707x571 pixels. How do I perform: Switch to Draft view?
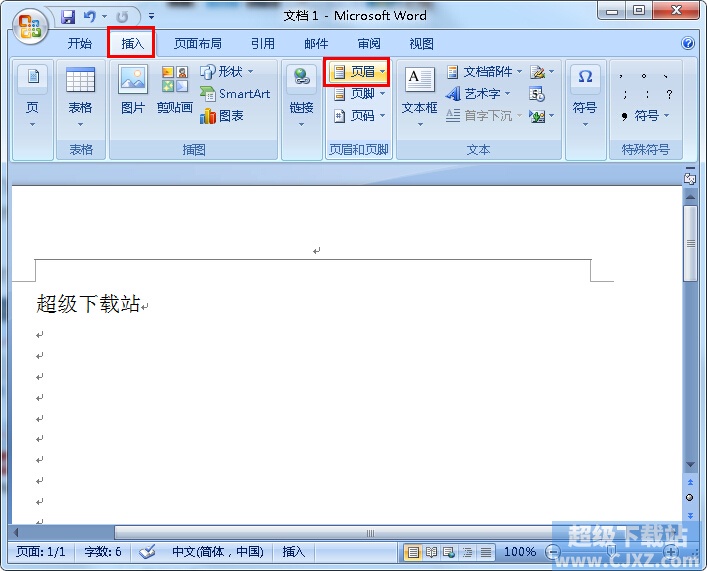point(486,552)
